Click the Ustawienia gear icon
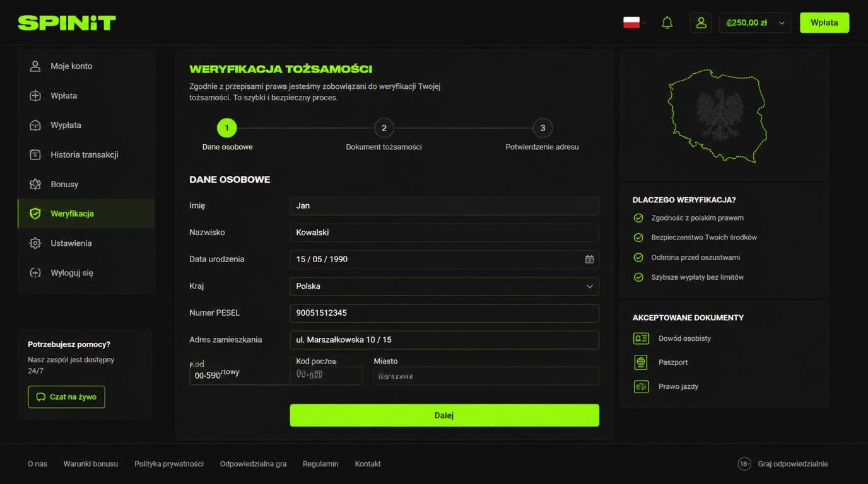Image resolution: width=868 pixels, height=484 pixels. tap(35, 243)
